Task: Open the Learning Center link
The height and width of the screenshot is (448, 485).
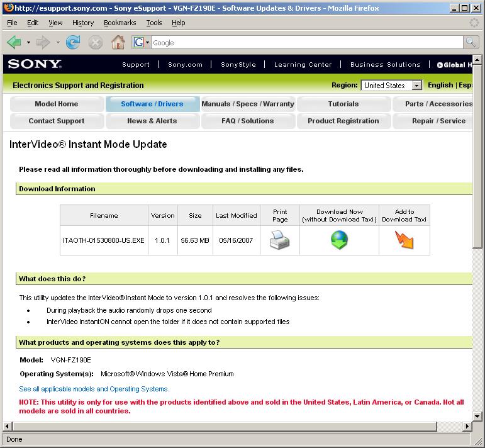Action: pos(303,65)
